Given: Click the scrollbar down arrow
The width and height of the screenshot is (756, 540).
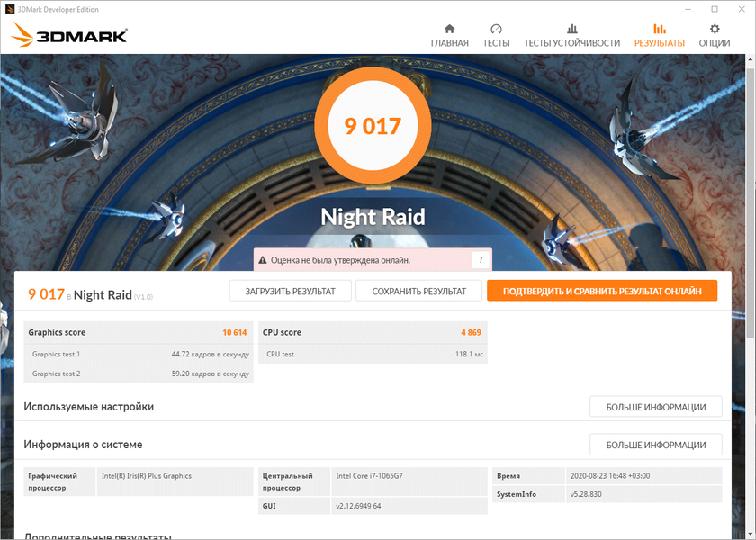Looking at the screenshot, I should point(751,533).
